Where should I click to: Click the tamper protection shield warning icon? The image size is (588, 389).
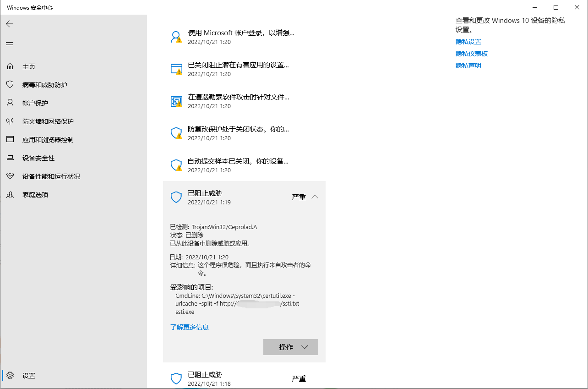click(x=176, y=133)
